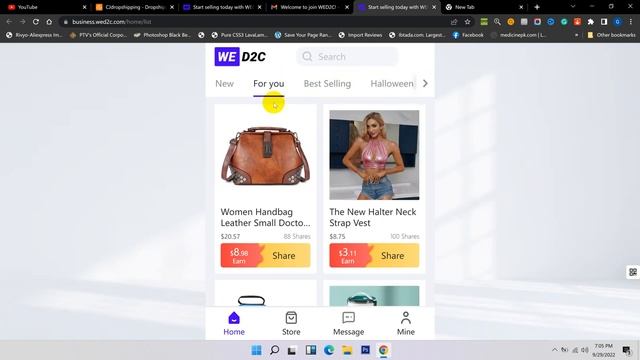Focus the WED2C Search field
The height and width of the screenshot is (360, 640).
point(347,57)
